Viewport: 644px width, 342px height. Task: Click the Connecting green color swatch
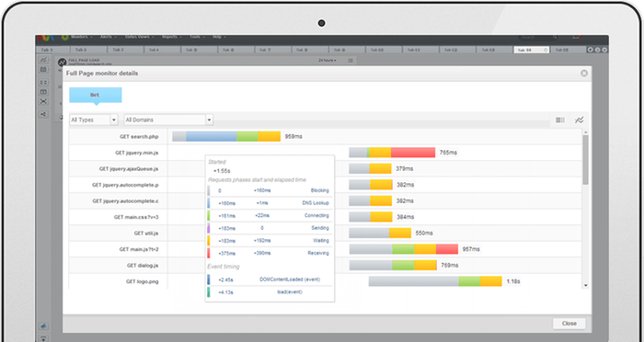[209, 215]
